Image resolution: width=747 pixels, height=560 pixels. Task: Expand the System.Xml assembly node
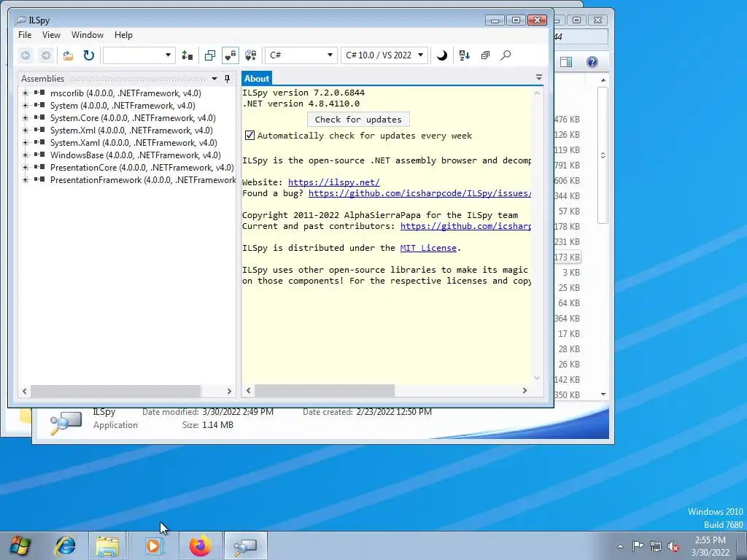[26, 131]
